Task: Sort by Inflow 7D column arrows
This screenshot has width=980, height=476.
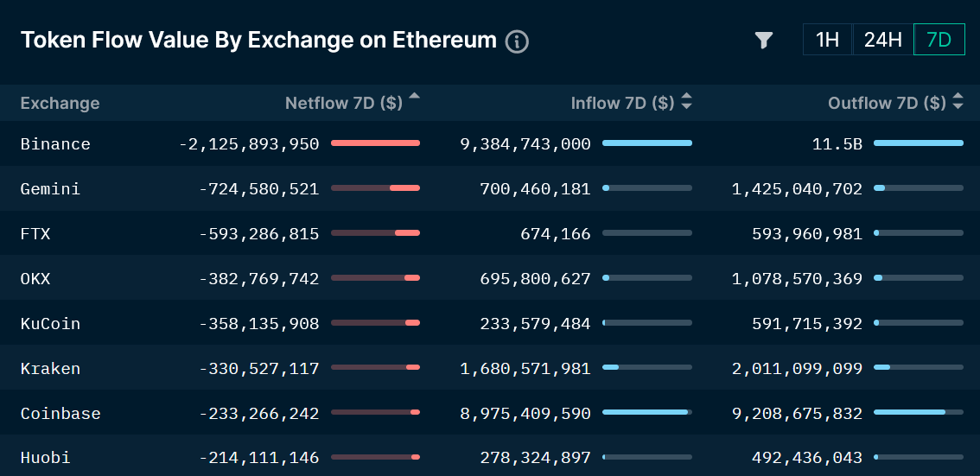Action: point(686,103)
